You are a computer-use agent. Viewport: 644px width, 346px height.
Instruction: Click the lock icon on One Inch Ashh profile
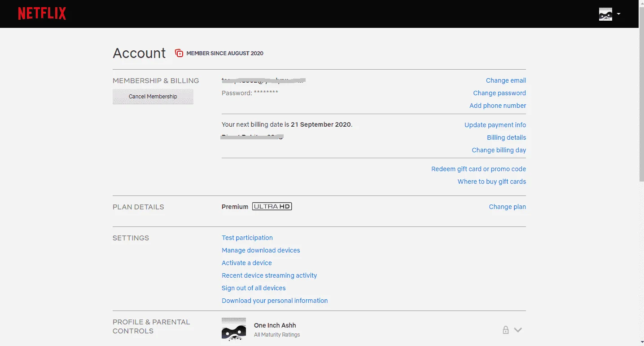(505, 330)
